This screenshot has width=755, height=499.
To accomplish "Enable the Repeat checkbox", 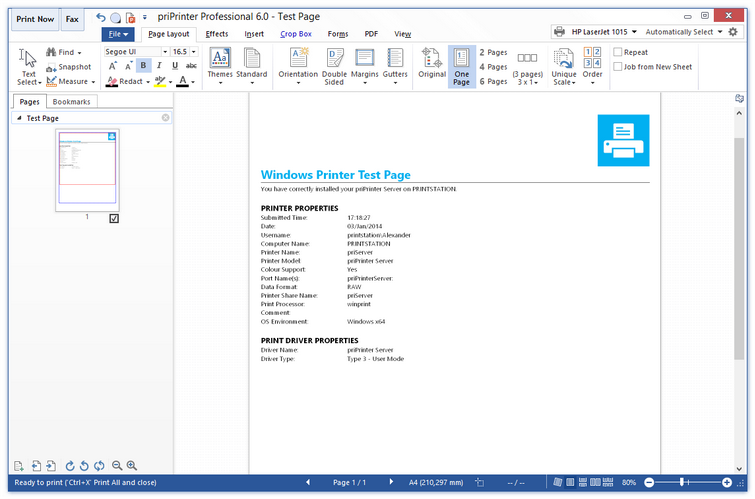I will point(618,52).
